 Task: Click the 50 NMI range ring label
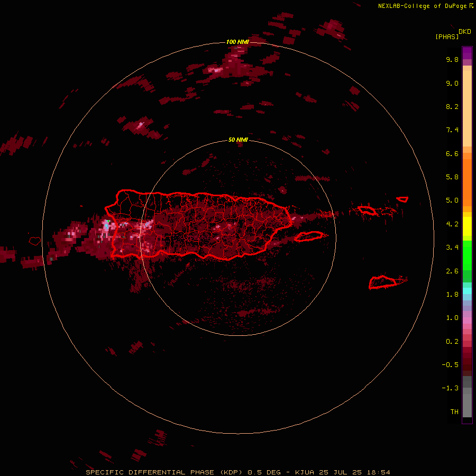click(x=238, y=140)
